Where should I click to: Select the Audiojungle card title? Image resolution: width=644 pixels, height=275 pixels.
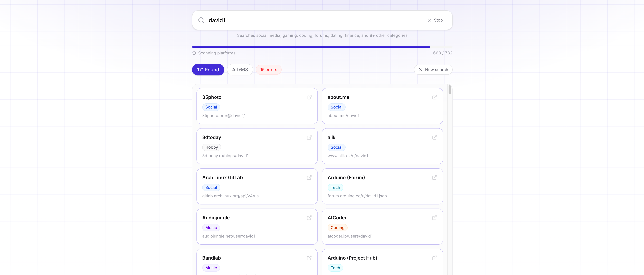216,218
